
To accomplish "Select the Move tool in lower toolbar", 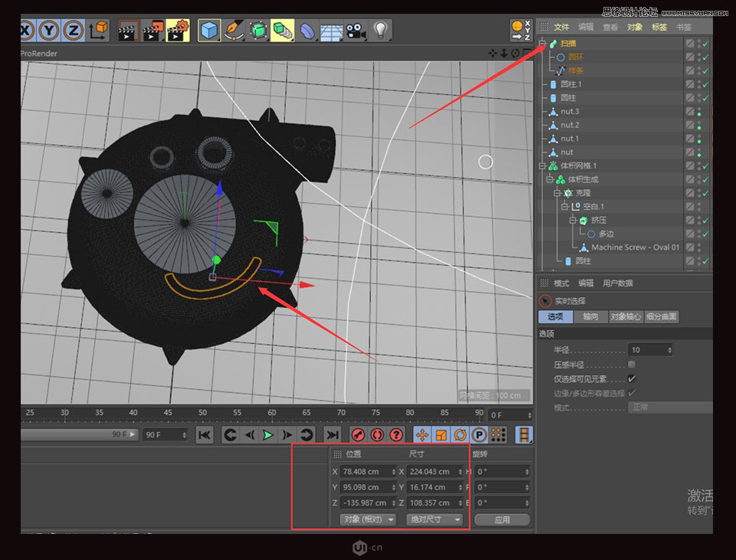I will (x=422, y=434).
